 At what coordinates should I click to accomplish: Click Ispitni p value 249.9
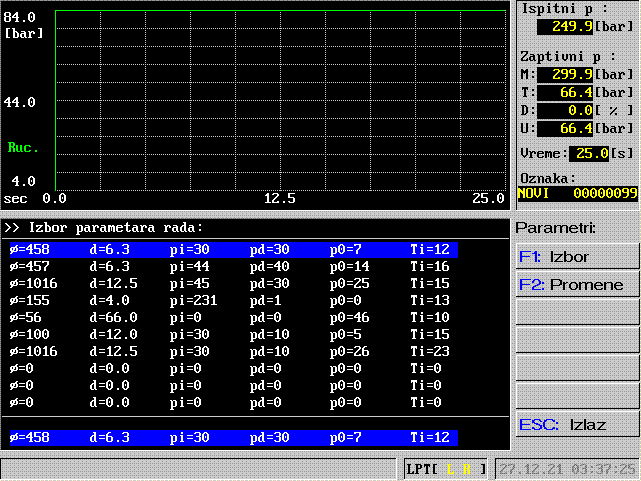click(565, 27)
